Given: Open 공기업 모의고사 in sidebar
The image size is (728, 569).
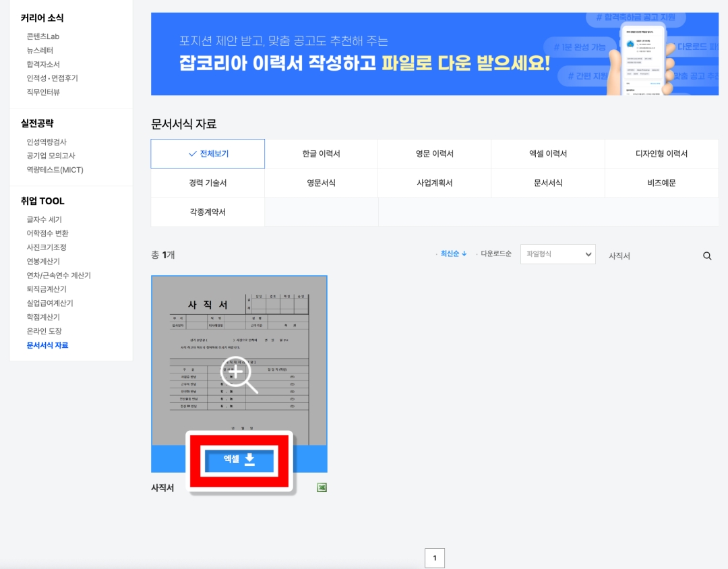Looking at the screenshot, I should (x=51, y=156).
